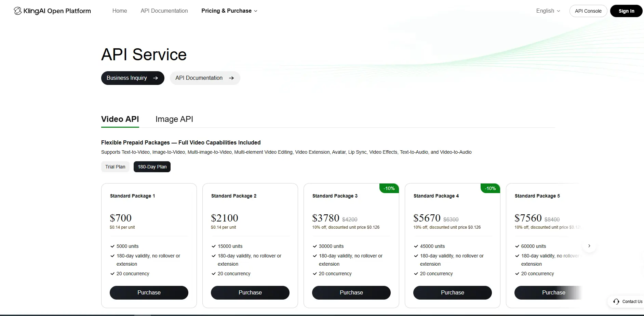644x316 pixels.
Task: Go to Home in the navigation
Action: coord(120,11)
